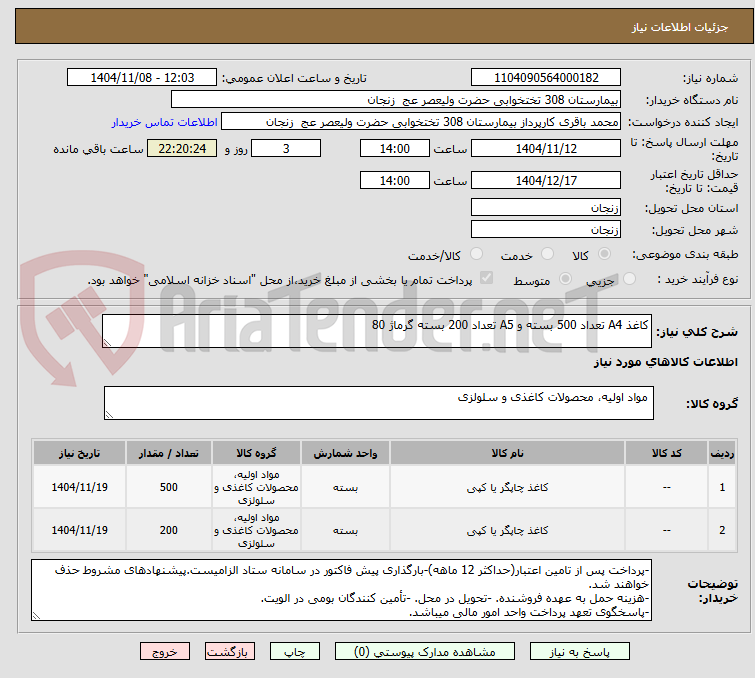Click the جزئیات اطلاعات نیاز header title
This screenshot has height=678, width=755.
click(679, 27)
